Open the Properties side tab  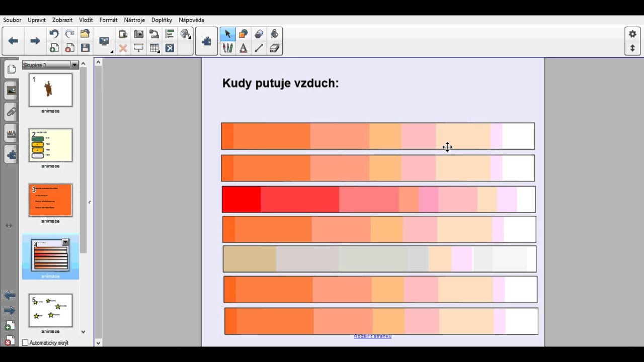[11, 133]
